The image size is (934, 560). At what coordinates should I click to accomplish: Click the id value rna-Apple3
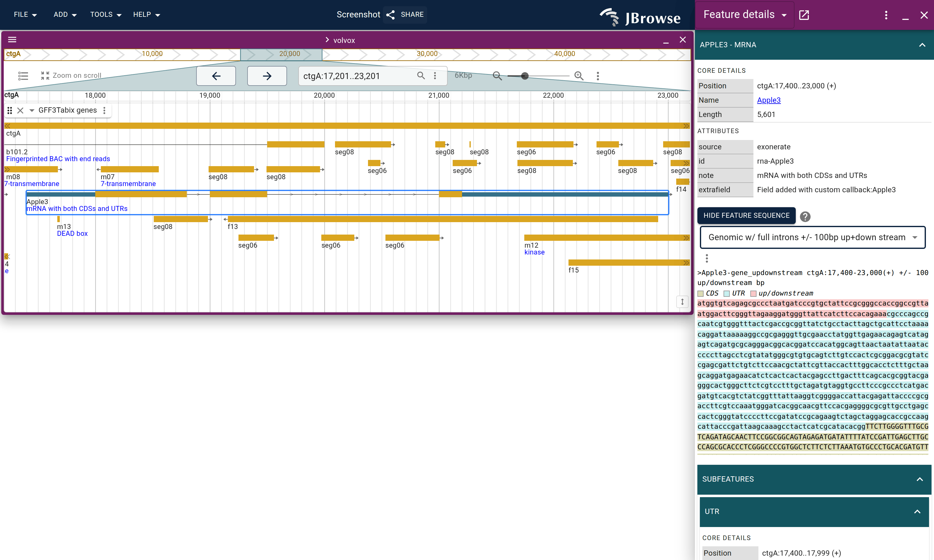[775, 161]
